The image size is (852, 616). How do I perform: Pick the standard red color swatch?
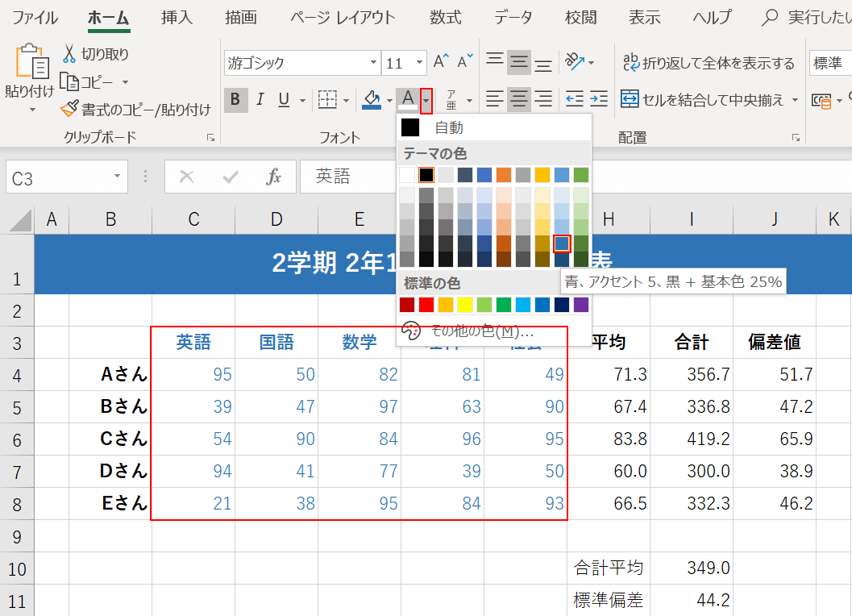(x=426, y=305)
